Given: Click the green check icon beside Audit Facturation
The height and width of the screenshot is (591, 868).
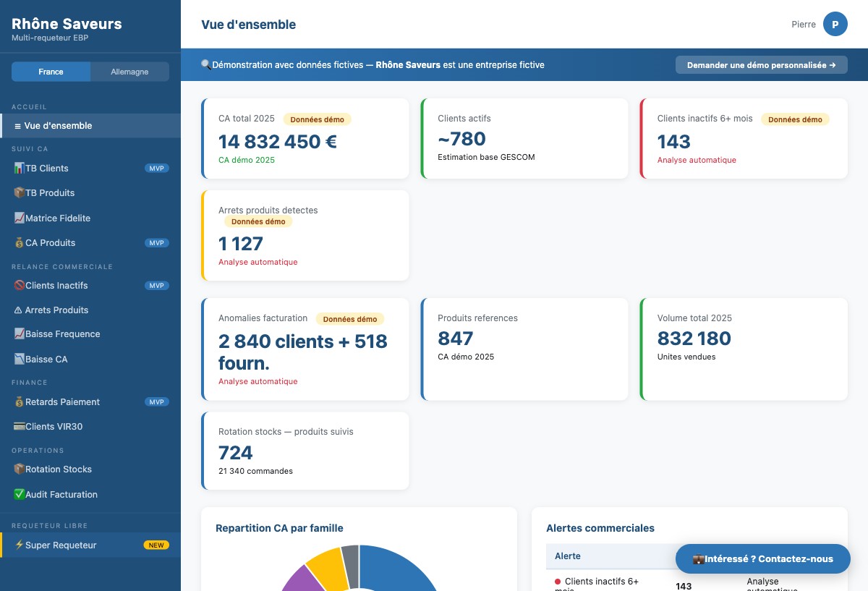Looking at the screenshot, I should [x=20, y=495].
